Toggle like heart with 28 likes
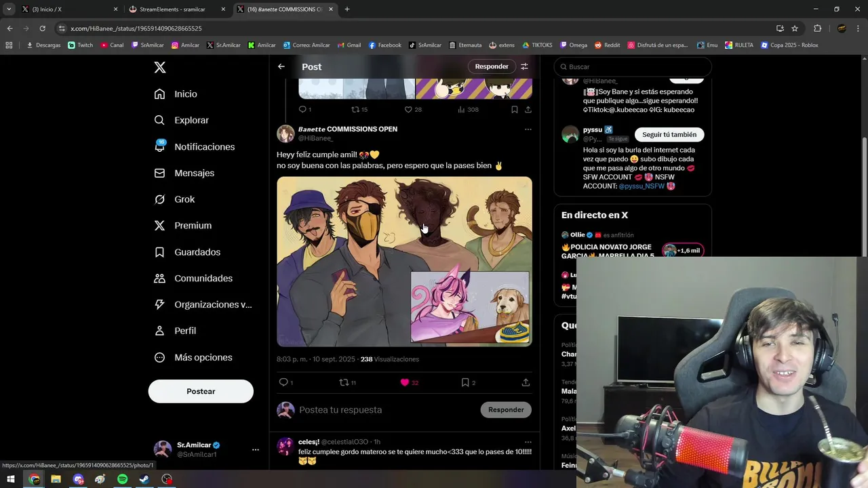The image size is (868, 488). click(408, 109)
